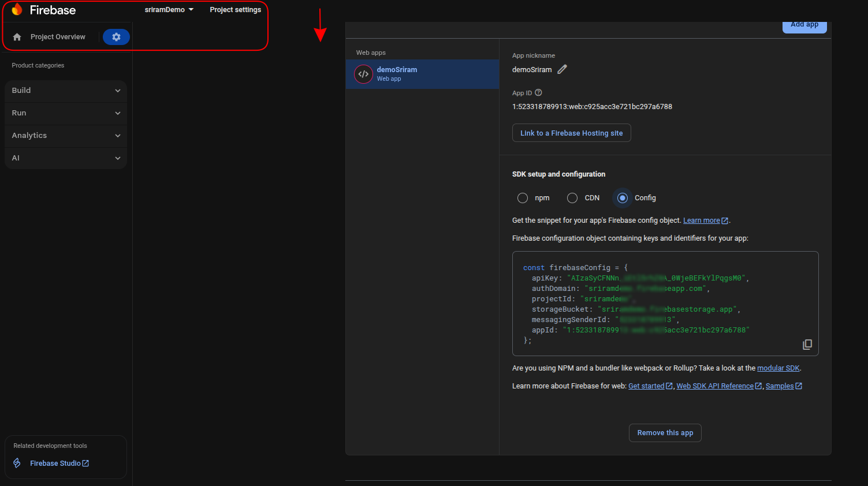This screenshot has height=486, width=868.
Task: Open Project settings in the top bar
Action: pos(235,10)
